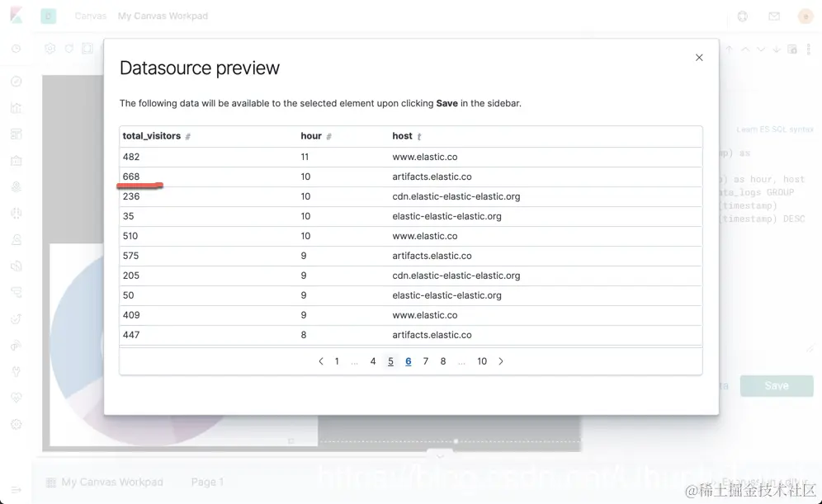Image resolution: width=822 pixels, height=504 pixels.
Task: Click the refresh icon in Canvas toolbar
Action: pos(68,49)
